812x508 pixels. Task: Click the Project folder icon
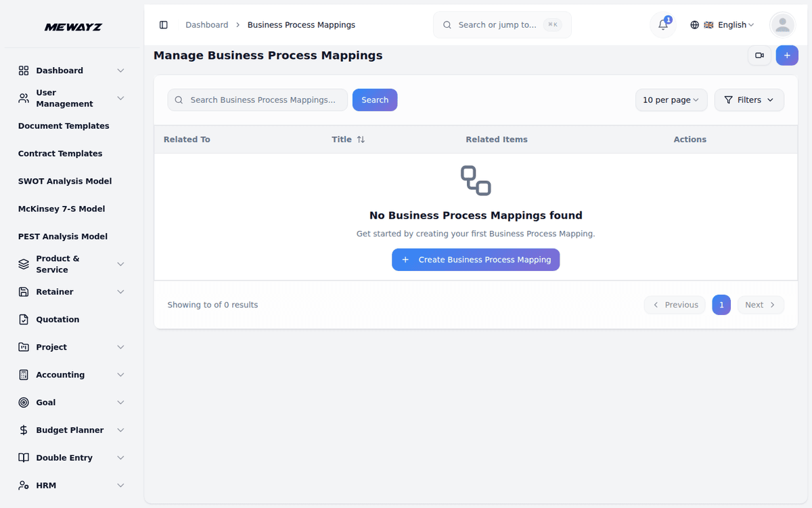pos(24,347)
